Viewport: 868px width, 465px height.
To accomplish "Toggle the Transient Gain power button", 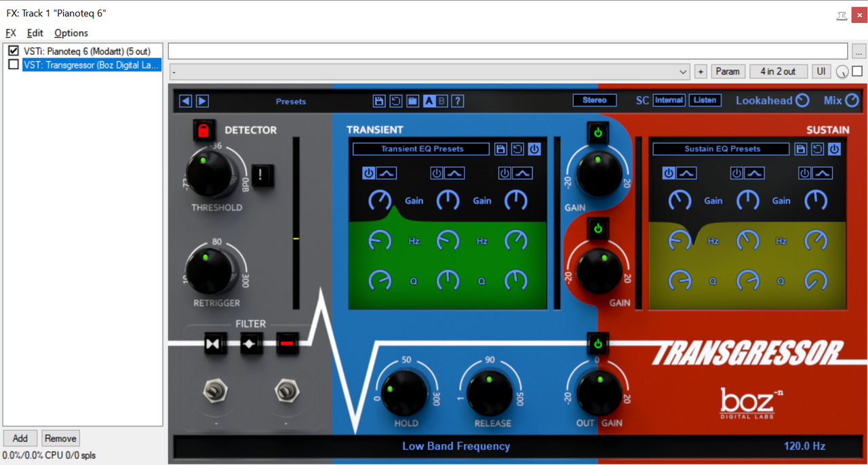I will coord(597,133).
